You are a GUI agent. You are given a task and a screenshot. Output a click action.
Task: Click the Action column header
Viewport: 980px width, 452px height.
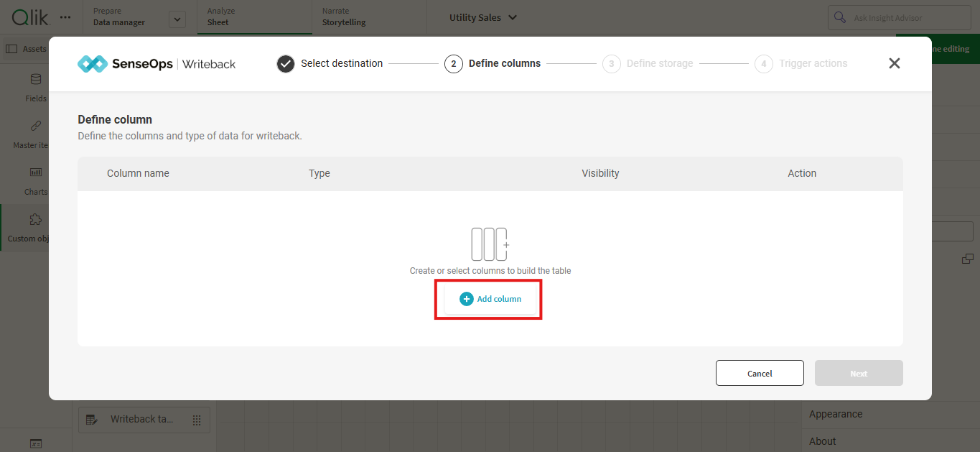click(802, 173)
